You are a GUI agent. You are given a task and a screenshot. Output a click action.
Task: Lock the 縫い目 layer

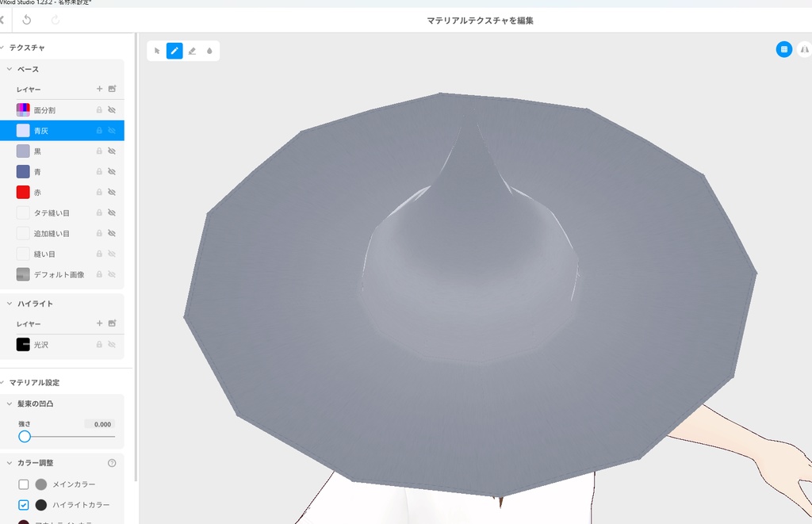(99, 254)
